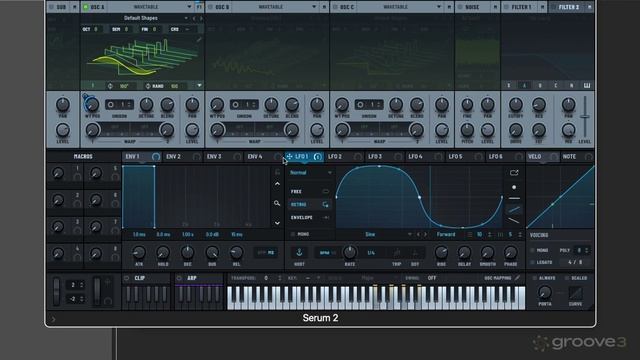640x360 pixels.
Task: Click the LFO grid horizontal lines icon
Action: coord(470,235)
